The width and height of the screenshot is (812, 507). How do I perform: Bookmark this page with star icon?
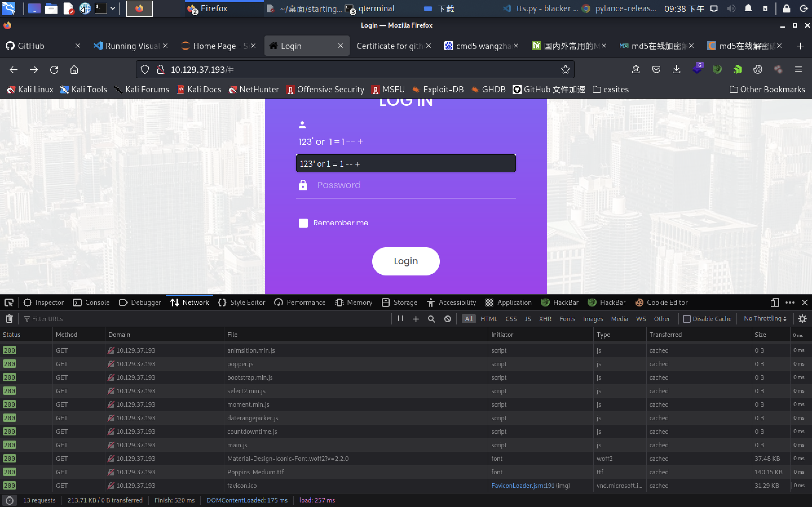pos(565,69)
